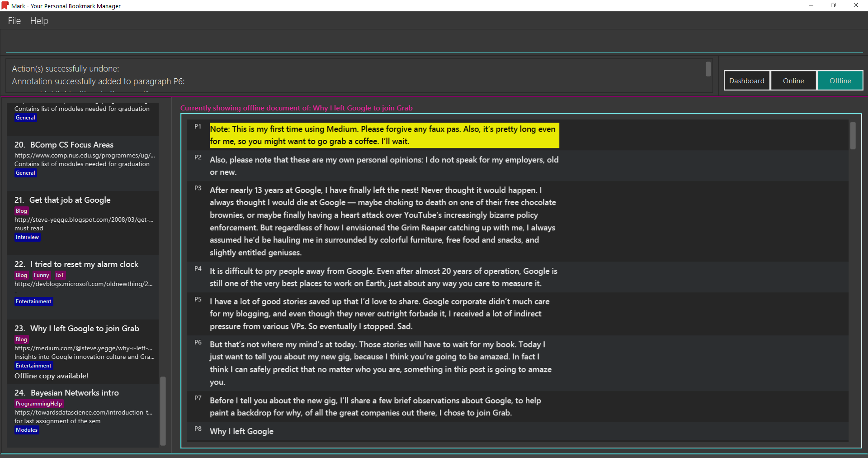868x458 pixels.
Task: Click the Funny tag on bookmark 22
Action: tap(41, 275)
